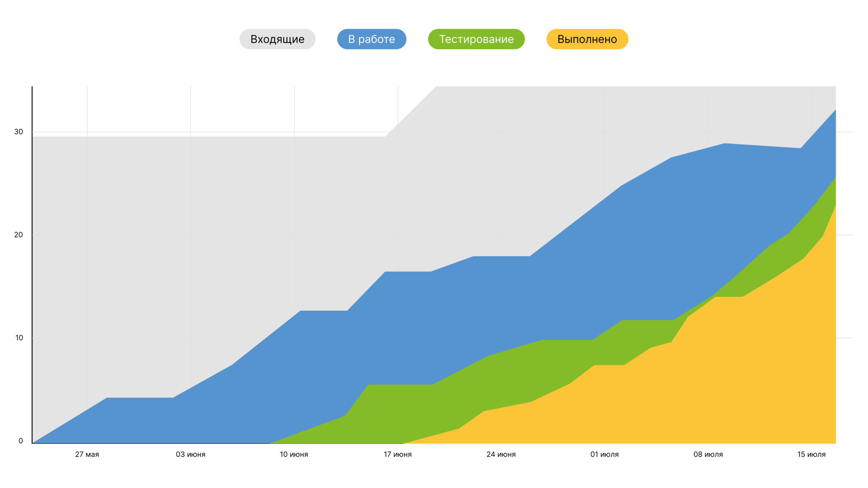Click the 24 июня date label

click(501, 454)
